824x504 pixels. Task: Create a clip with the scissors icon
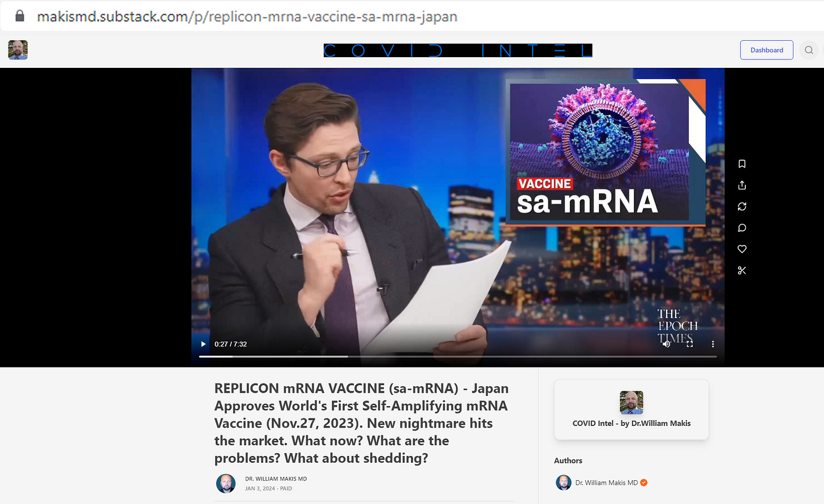[742, 270]
